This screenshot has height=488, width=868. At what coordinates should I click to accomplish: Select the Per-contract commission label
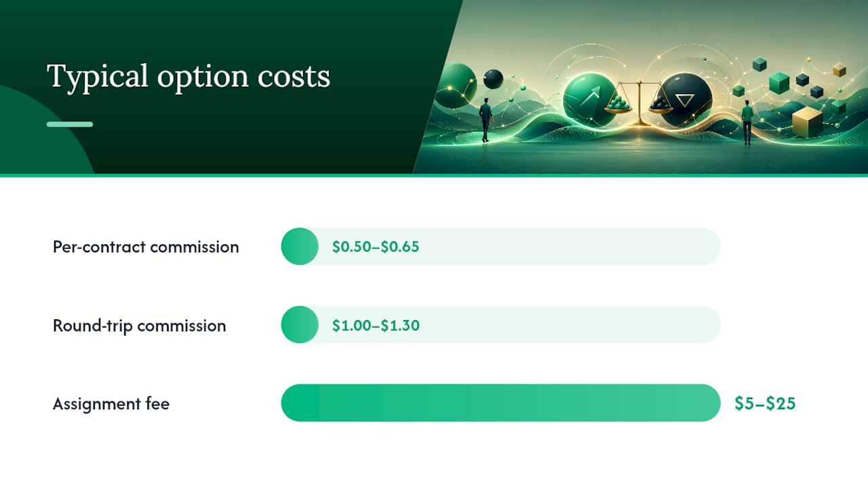click(146, 247)
